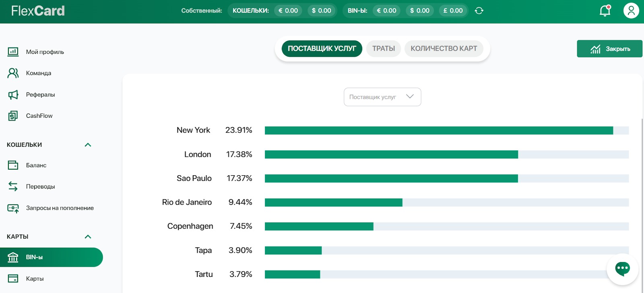The width and height of the screenshot is (644, 293).
Task: Click the FlexCard logo
Action: click(38, 11)
